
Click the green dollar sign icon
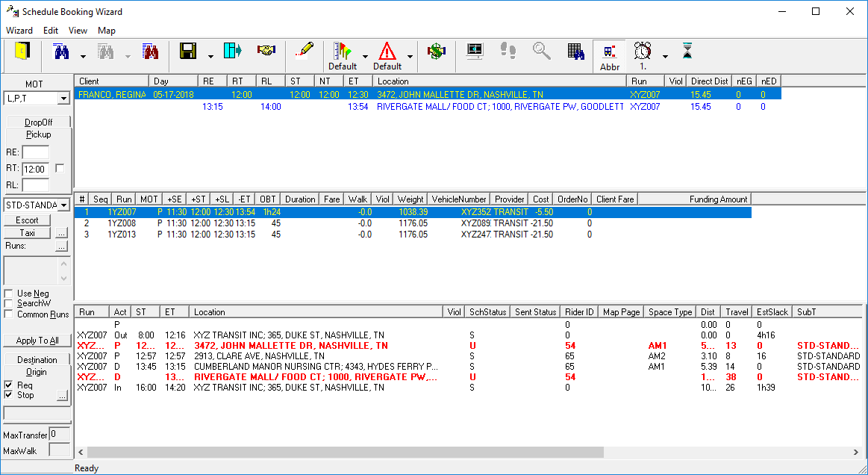[x=435, y=51]
